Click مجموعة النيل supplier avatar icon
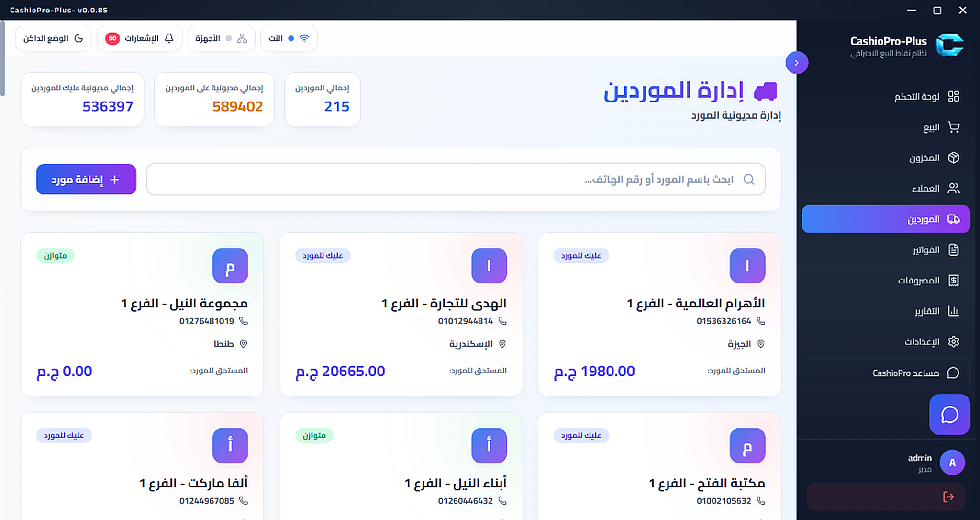 point(230,266)
